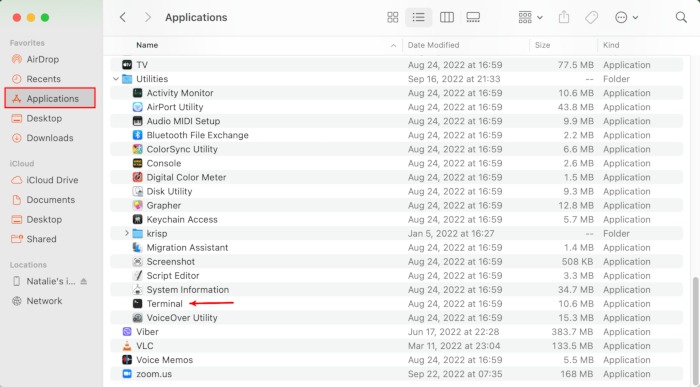Select Natalie's device in Locations
700x387 pixels.
point(50,281)
